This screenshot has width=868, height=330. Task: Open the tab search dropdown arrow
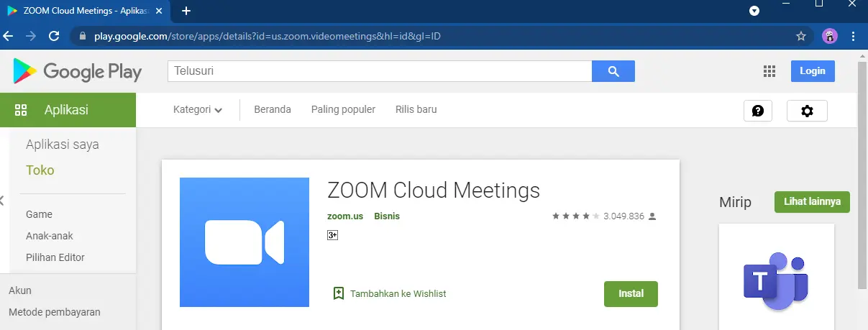click(754, 11)
